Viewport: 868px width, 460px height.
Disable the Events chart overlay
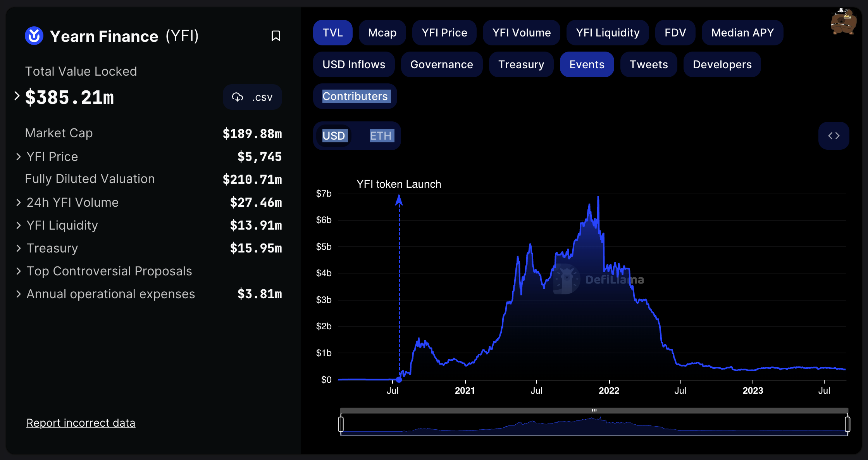click(x=586, y=64)
